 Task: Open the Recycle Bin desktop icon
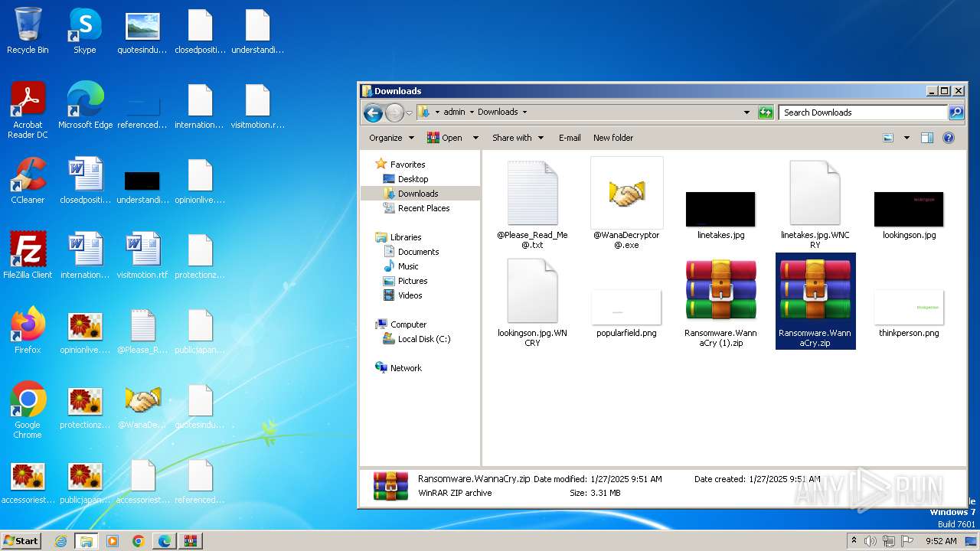click(x=28, y=31)
